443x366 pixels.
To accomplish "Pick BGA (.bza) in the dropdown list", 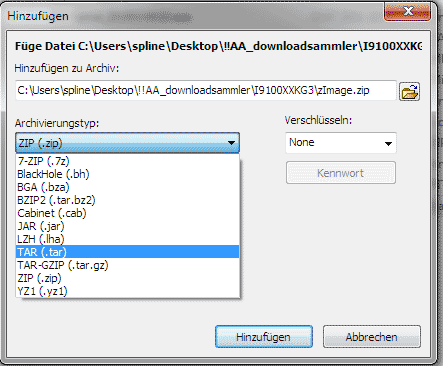I will [x=128, y=187].
